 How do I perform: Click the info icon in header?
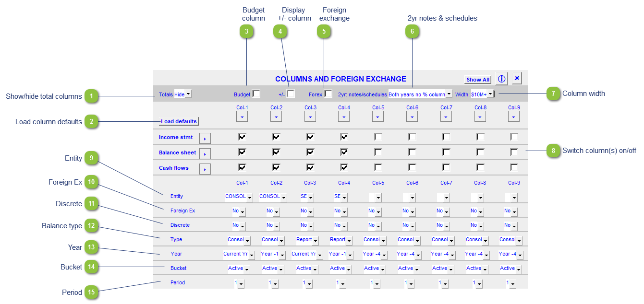coord(501,79)
